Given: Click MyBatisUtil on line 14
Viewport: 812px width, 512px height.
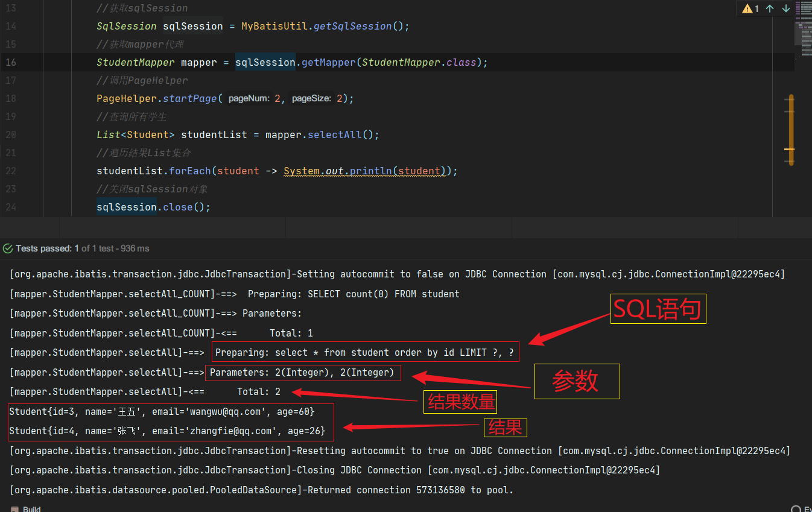Looking at the screenshot, I should [274, 27].
